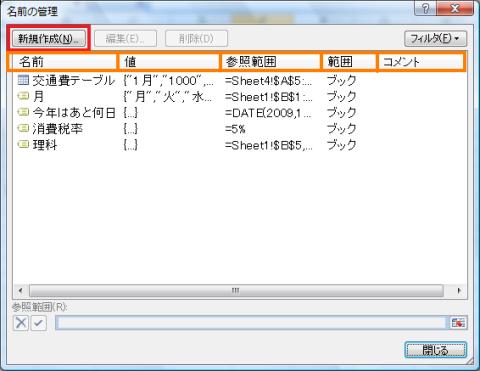Select the name icon beside 消費税率
Viewport: 480px width, 371px height.
pos(23,128)
